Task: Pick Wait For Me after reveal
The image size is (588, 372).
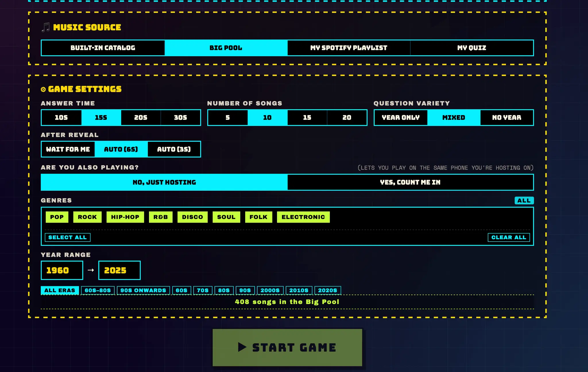Action: [68, 149]
